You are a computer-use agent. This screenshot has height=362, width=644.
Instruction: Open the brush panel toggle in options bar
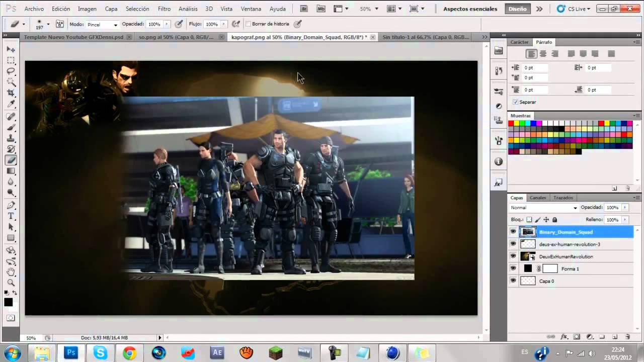pos(59,24)
